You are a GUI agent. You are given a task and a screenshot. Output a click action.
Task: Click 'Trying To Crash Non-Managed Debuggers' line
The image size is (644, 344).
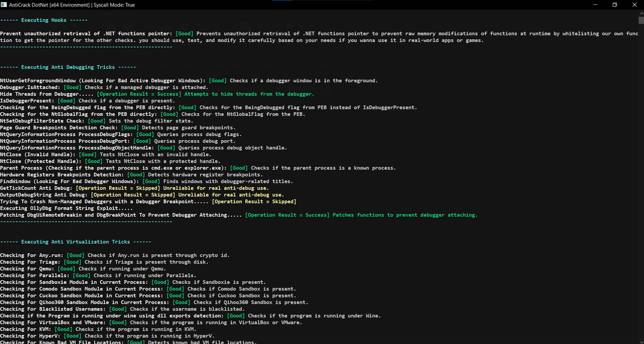pyautogui.click(x=148, y=202)
